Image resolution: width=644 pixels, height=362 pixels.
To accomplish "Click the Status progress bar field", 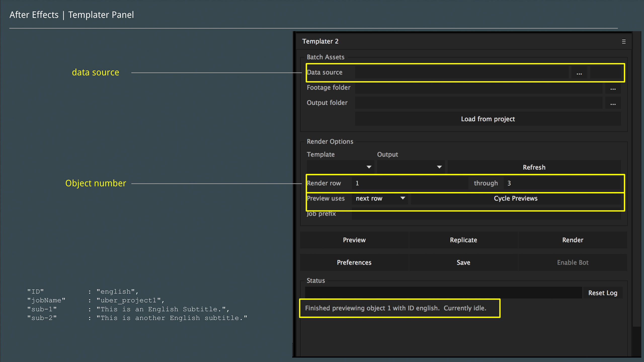I will [x=444, y=293].
